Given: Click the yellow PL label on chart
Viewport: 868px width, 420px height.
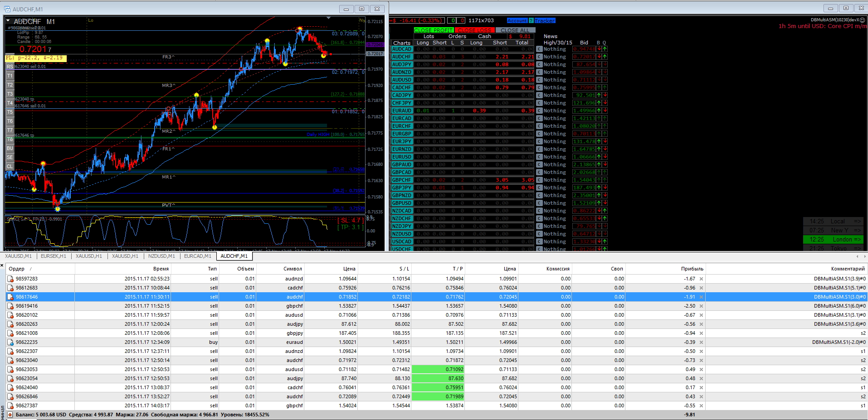Looking at the screenshot, I should point(35,58).
